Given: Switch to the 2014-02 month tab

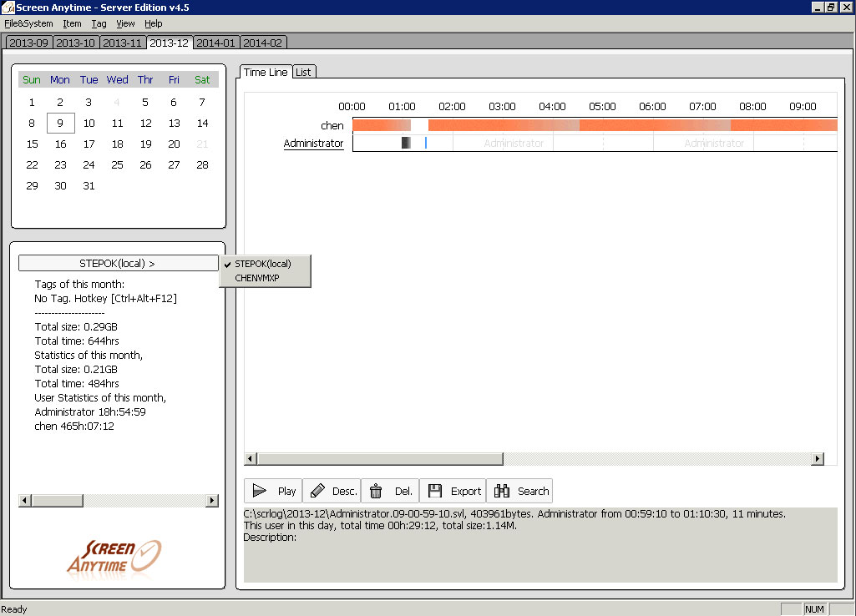Looking at the screenshot, I should [262, 43].
